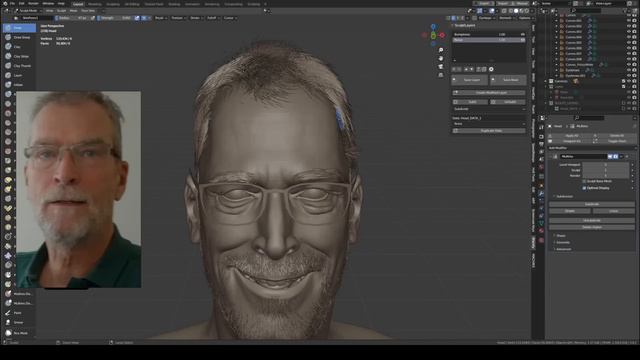The image size is (640, 360).
Task: Select the Smear brush tool
Action: [19, 322]
